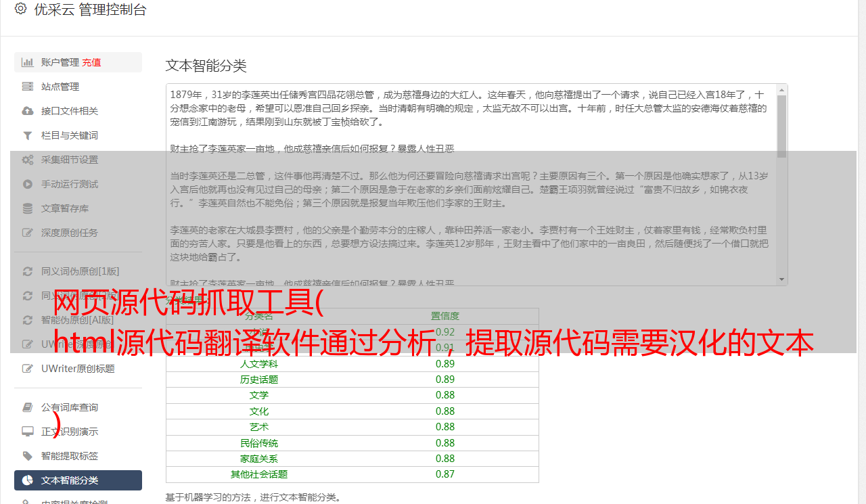Click the refresh icon for 智能伪原创[AI版]
866x504 pixels.
pos(28,320)
